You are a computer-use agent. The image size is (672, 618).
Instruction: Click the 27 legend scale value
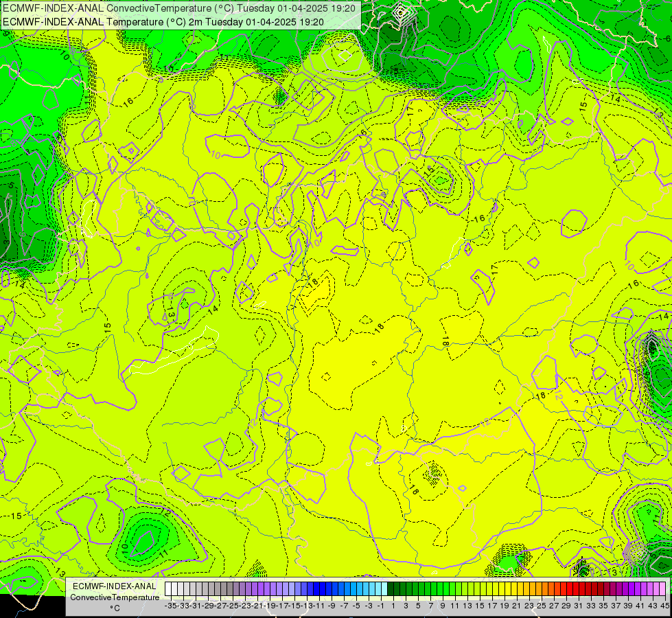[x=554, y=606]
